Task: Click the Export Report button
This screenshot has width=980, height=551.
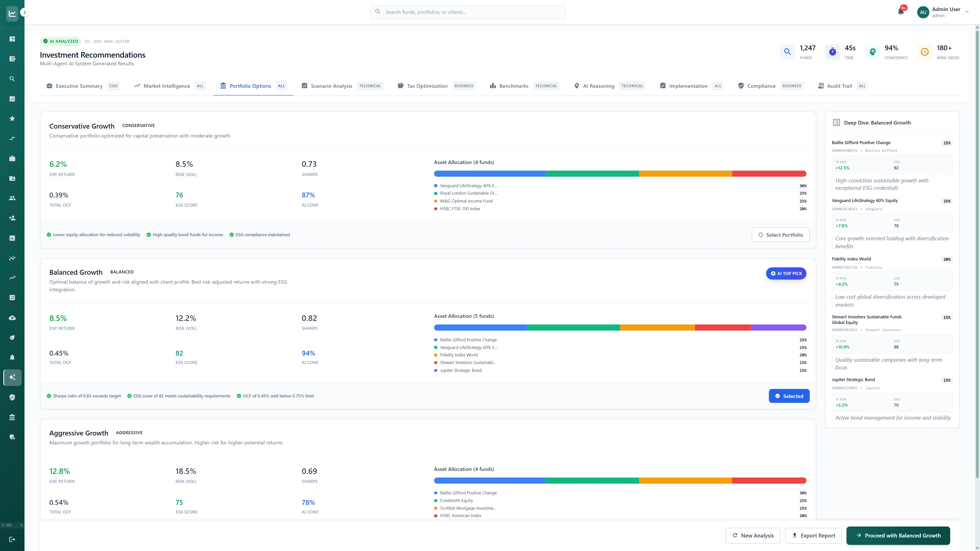Action: [813, 535]
